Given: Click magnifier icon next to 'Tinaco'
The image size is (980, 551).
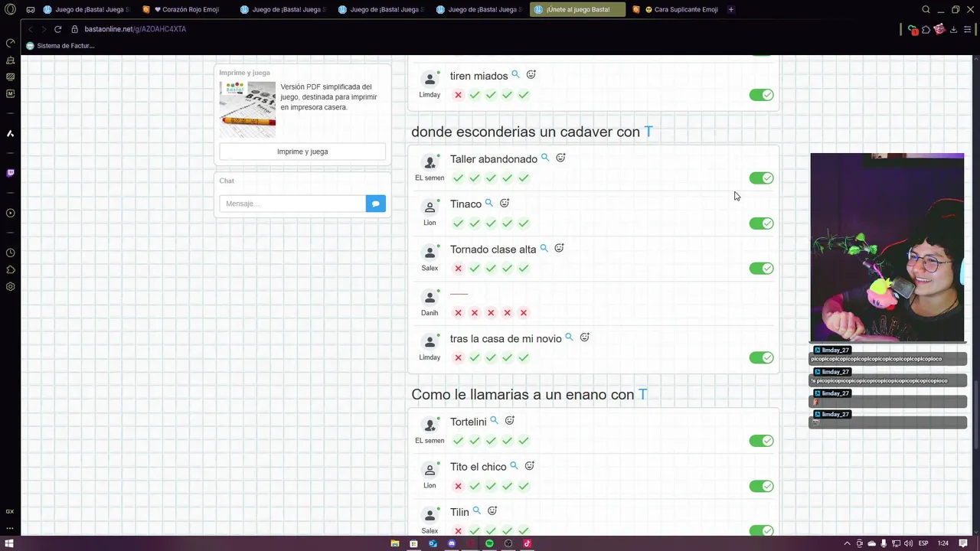Looking at the screenshot, I should (x=489, y=203).
